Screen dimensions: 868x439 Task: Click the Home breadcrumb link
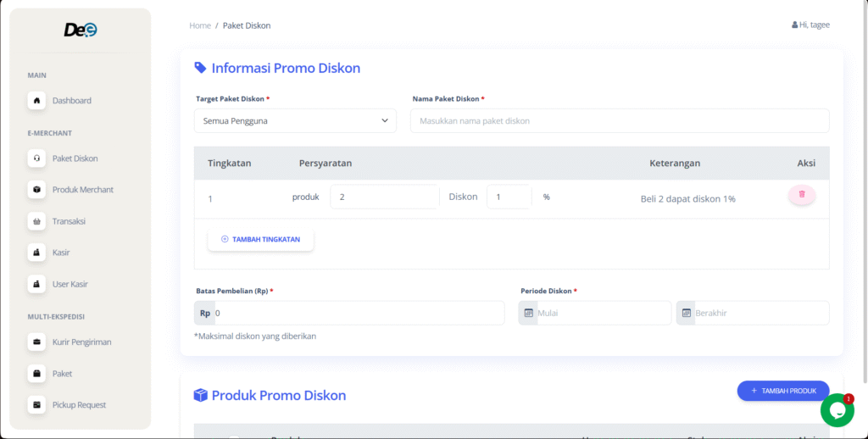(x=200, y=25)
